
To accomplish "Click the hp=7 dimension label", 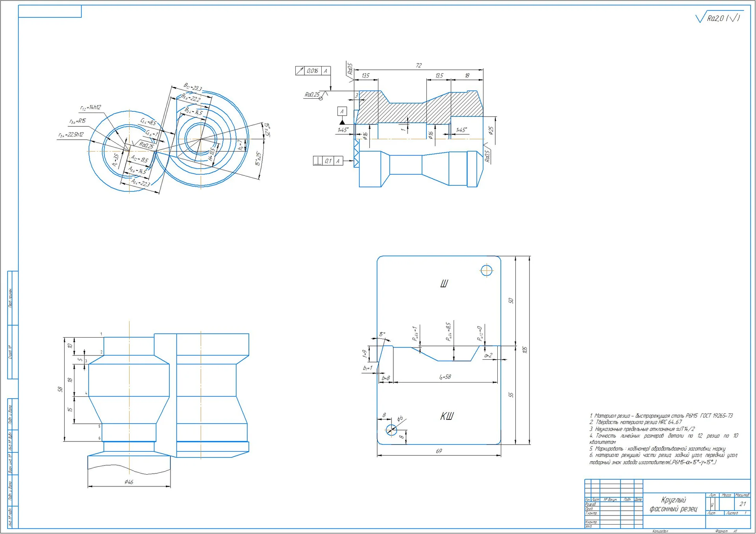I will pos(241,145).
